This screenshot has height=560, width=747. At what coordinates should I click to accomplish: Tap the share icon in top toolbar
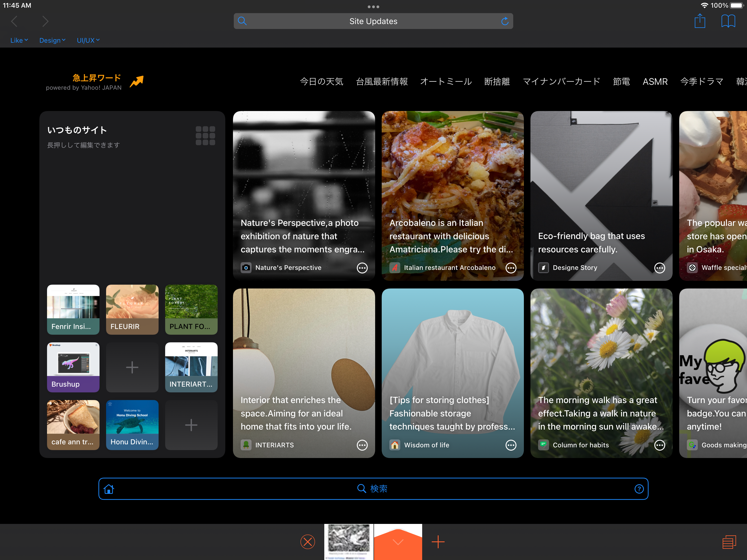[699, 21]
